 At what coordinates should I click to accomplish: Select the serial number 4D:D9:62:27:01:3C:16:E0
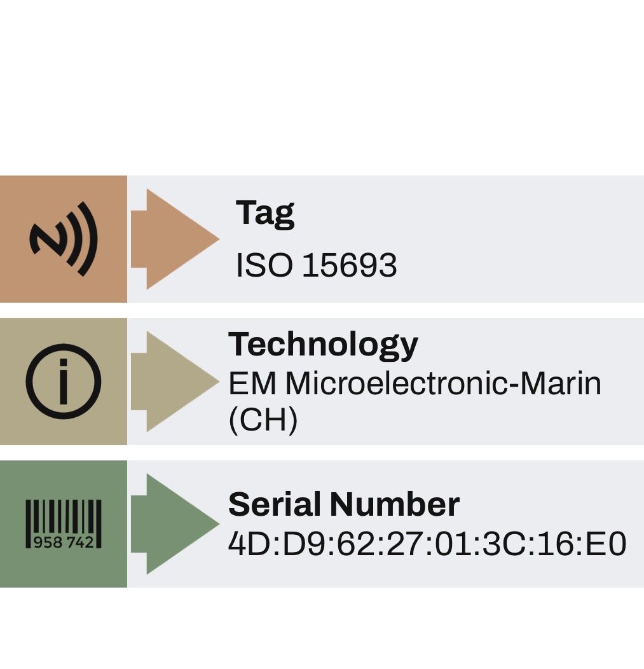[427, 544]
